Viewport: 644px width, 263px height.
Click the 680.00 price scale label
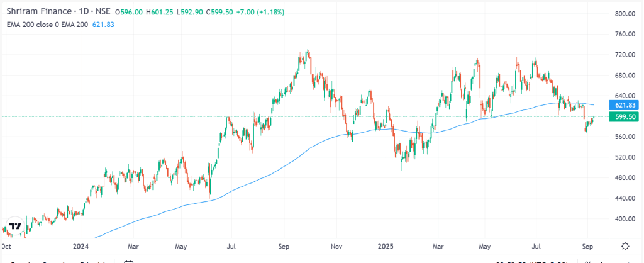tap(626, 76)
